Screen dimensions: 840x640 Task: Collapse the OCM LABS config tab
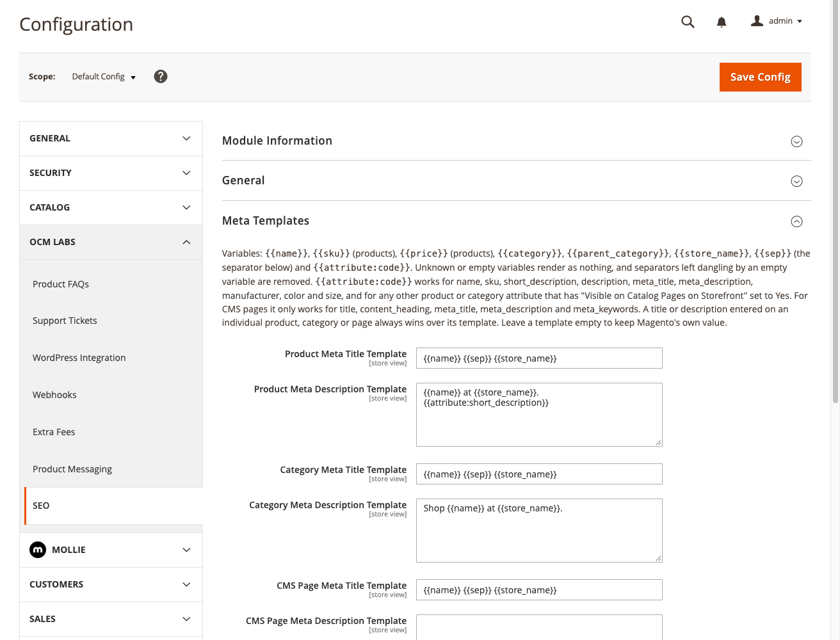pyautogui.click(x=111, y=242)
